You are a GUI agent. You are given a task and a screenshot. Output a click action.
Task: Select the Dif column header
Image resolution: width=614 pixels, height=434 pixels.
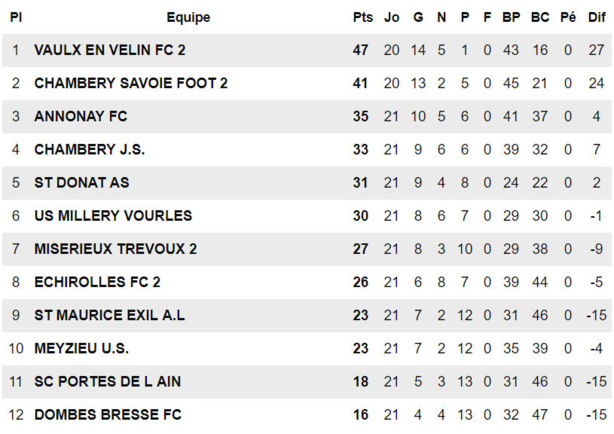[596, 17]
